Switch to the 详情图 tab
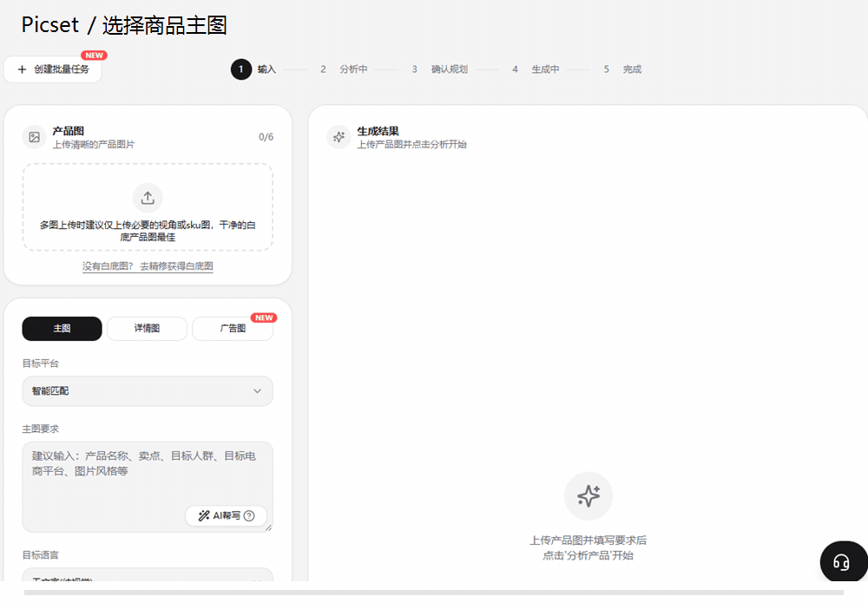Screen dimensions: 868x609 point(147,329)
